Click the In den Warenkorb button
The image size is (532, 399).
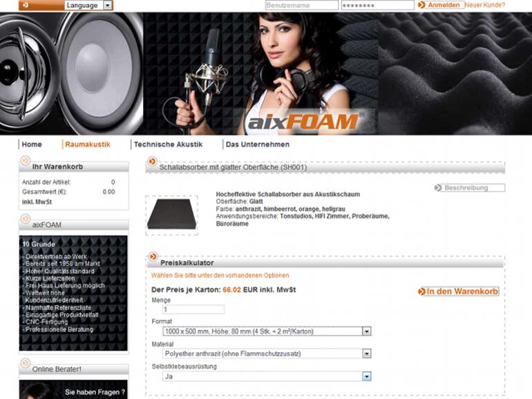click(x=458, y=291)
